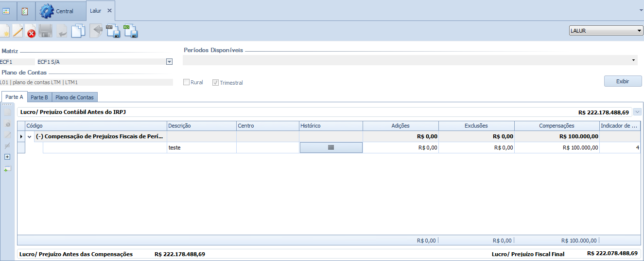The image size is (644, 261).
Task: Collapse the Compensação de Prejuízos Fiscais row
Action: [30, 137]
